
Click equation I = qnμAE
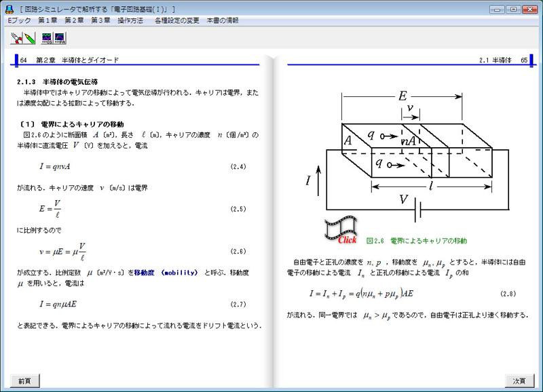tap(58, 304)
